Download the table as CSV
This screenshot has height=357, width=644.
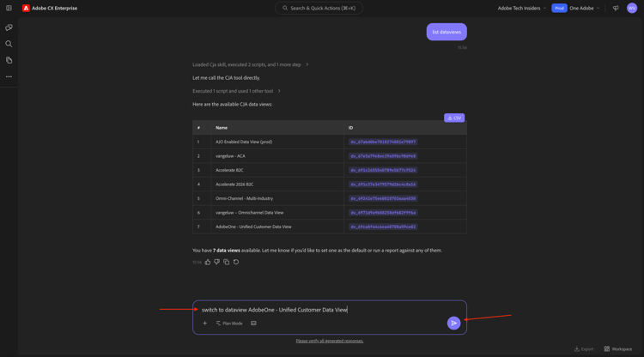tap(454, 118)
